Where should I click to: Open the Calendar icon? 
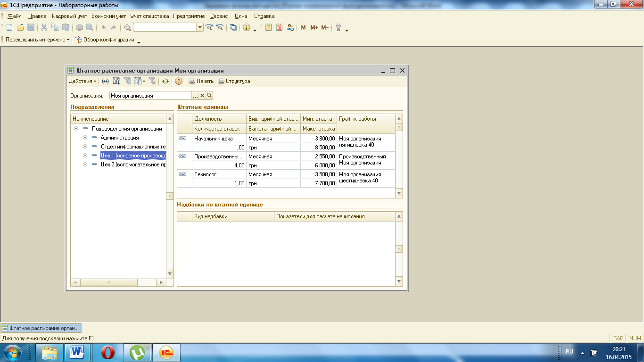(x=279, y=28)
